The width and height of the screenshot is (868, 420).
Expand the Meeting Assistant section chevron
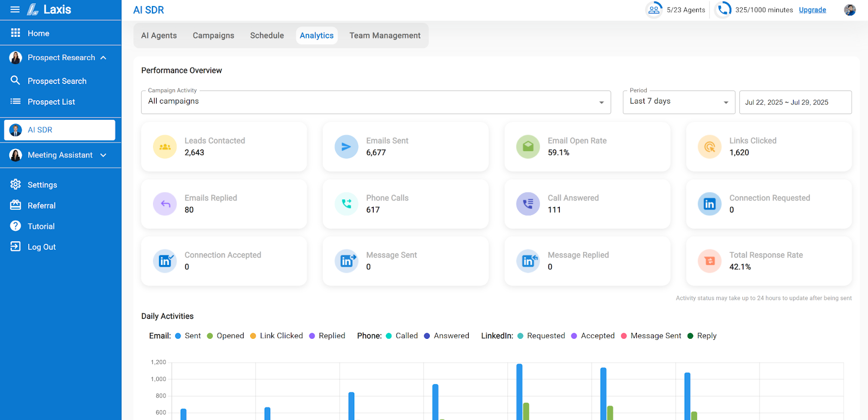103,155
